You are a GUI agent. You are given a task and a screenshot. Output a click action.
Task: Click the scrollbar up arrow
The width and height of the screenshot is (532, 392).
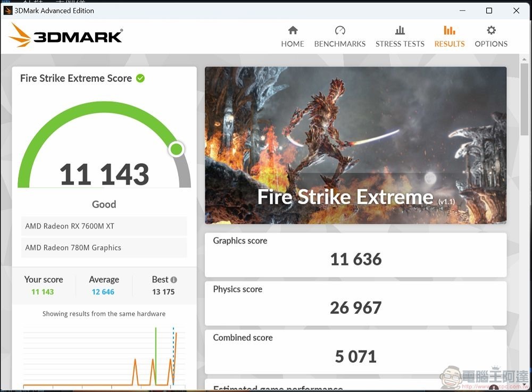pyautogui.click(x=524, y=60)
